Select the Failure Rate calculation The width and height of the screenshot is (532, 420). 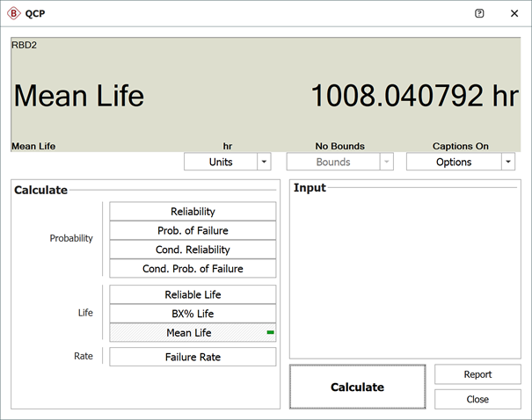193,357
